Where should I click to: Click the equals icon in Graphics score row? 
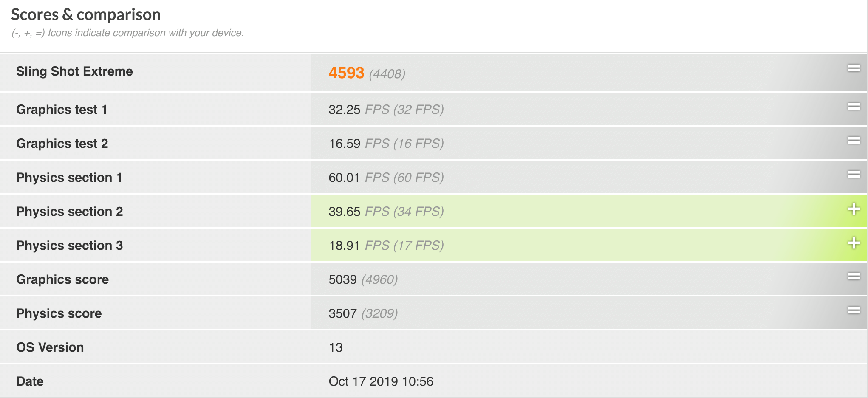coord(854,277)
